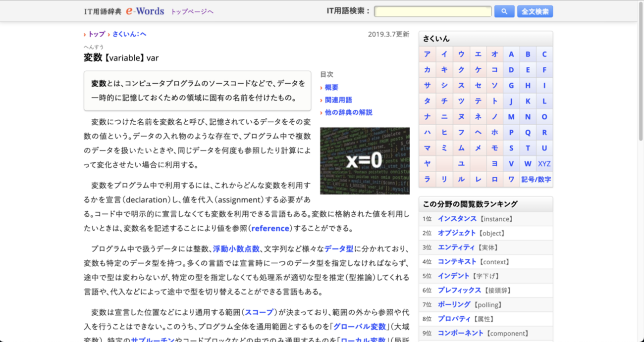The width and height of the screenshot is (644, 342).
Task: Select index cell セ
Action: tap(478, 86)
